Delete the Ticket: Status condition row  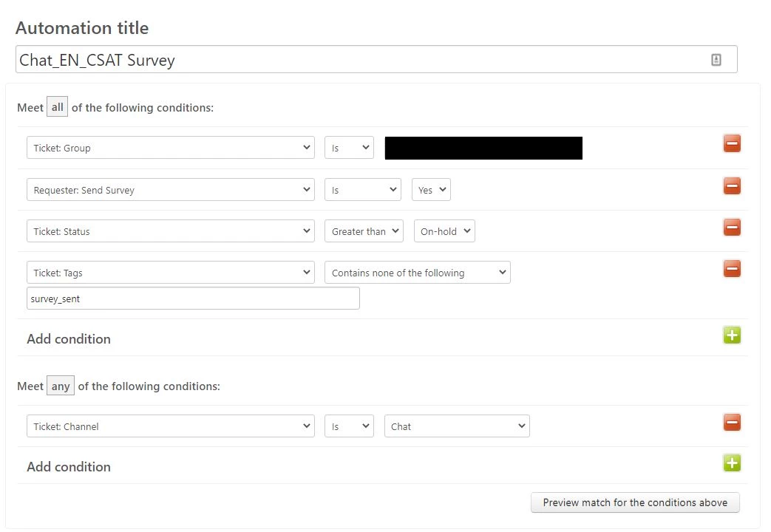tap(732, 227)
